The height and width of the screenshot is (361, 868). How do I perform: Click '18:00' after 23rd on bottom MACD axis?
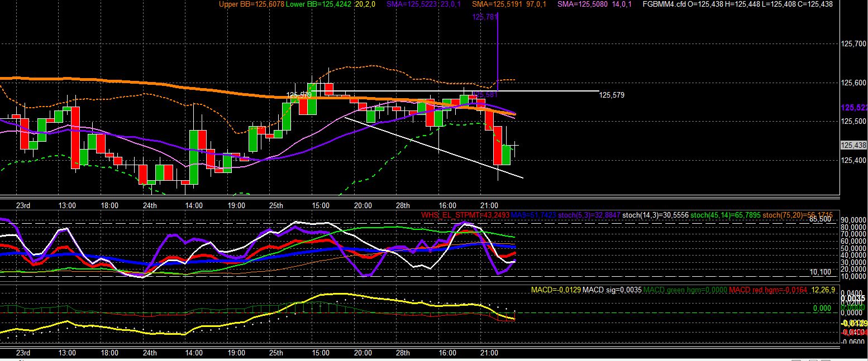pos(109,353)
